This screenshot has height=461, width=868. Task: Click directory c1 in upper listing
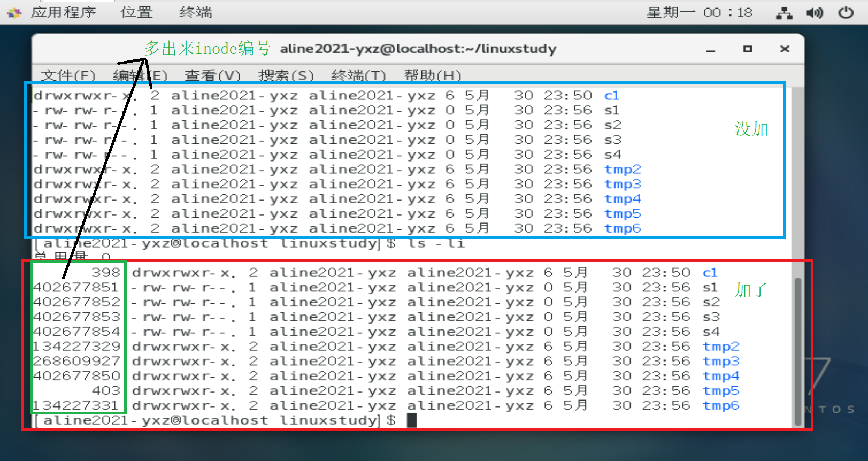[x=612, y=96]
